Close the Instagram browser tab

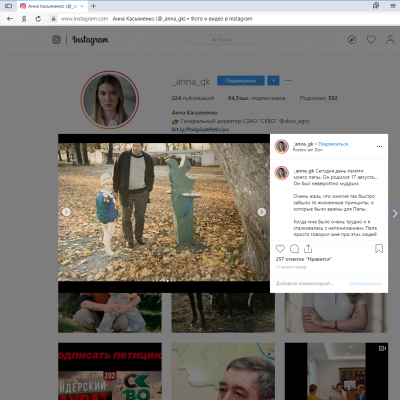click(x=82, y=6)
